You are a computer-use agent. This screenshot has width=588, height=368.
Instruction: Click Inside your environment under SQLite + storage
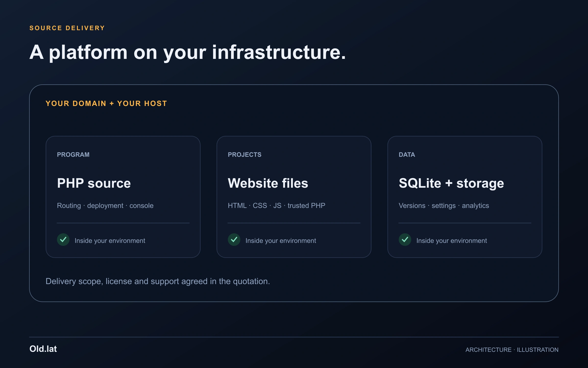coord(452,241)
